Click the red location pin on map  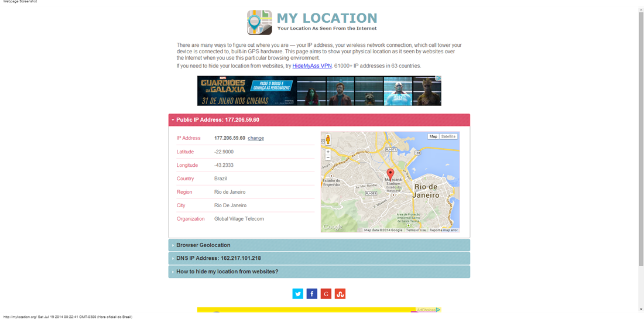click(390, 174)
